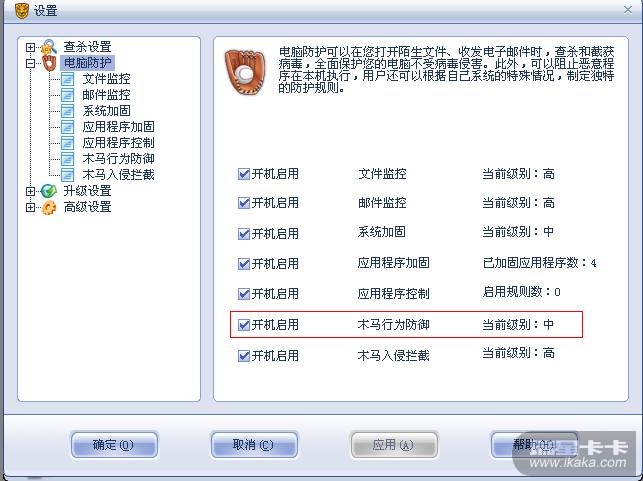
Task: Uncheck 开机启用 for 文件监控
Action: pos(244,174)
